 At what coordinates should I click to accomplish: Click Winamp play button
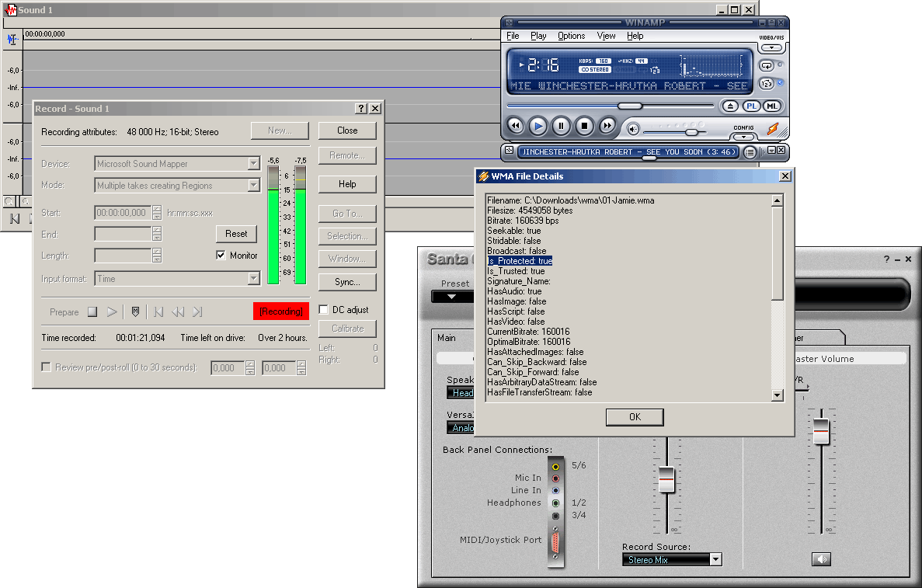[x=538, y=126]
